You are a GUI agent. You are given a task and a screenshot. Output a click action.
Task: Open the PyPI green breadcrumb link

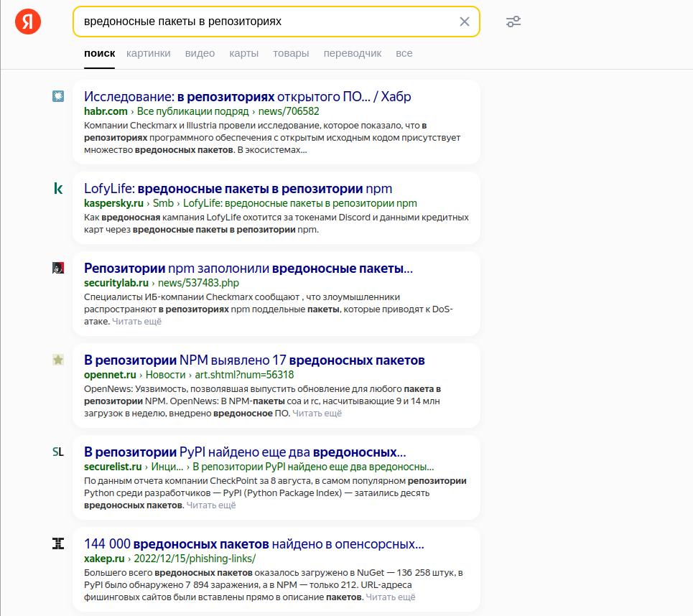(313, 467)
